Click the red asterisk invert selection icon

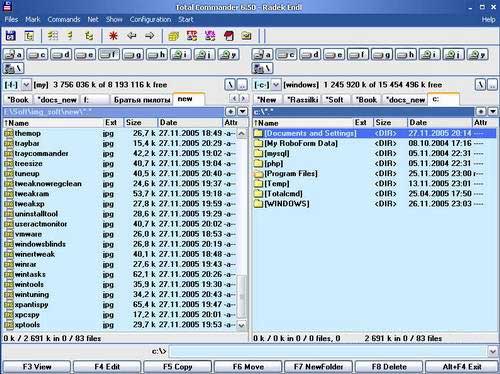113,36
